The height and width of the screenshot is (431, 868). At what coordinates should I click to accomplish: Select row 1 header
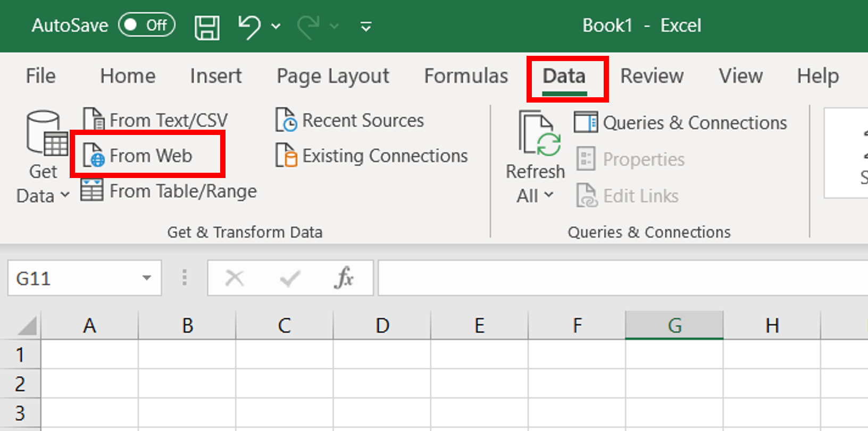tap(20, 354)
